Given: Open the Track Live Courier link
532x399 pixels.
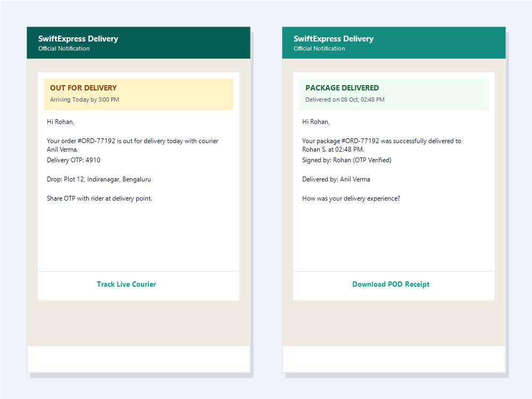Looking at the screenshot, I should 126,284.
